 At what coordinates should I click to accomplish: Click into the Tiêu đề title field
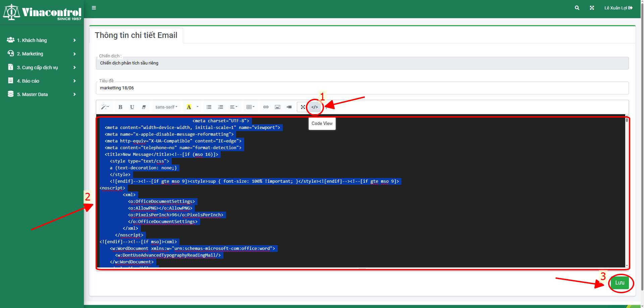click(x=362, y=88)
